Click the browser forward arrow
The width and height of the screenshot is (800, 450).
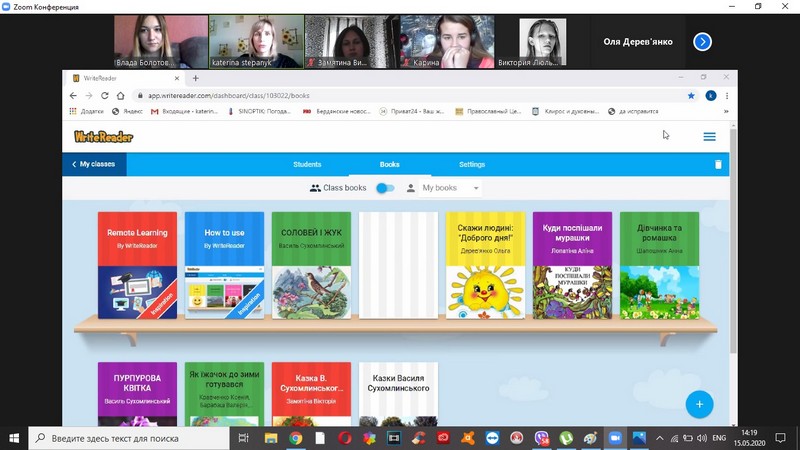coord(89,95)
